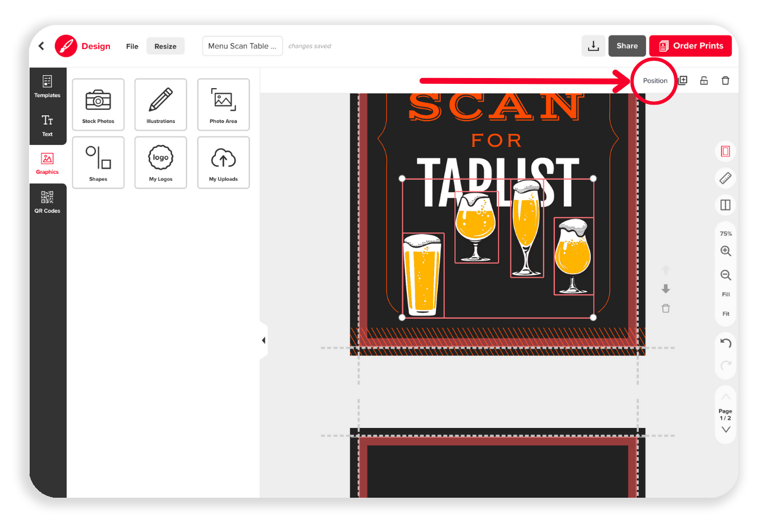Choose Shapes tile
This screenshot has height=532, width=769.
pyautogui.click(x=98, y=163)
